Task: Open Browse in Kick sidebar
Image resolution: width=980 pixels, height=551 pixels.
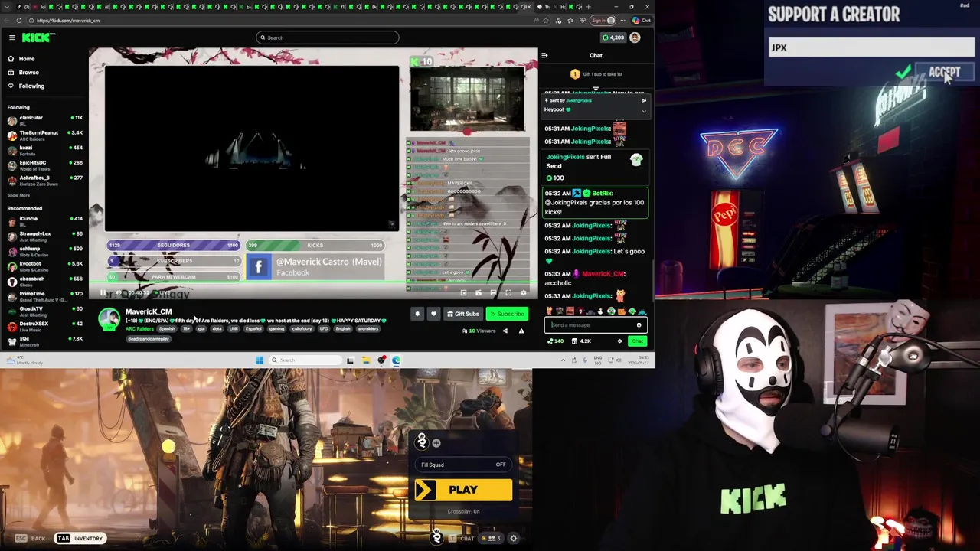Action: point(23,73)
